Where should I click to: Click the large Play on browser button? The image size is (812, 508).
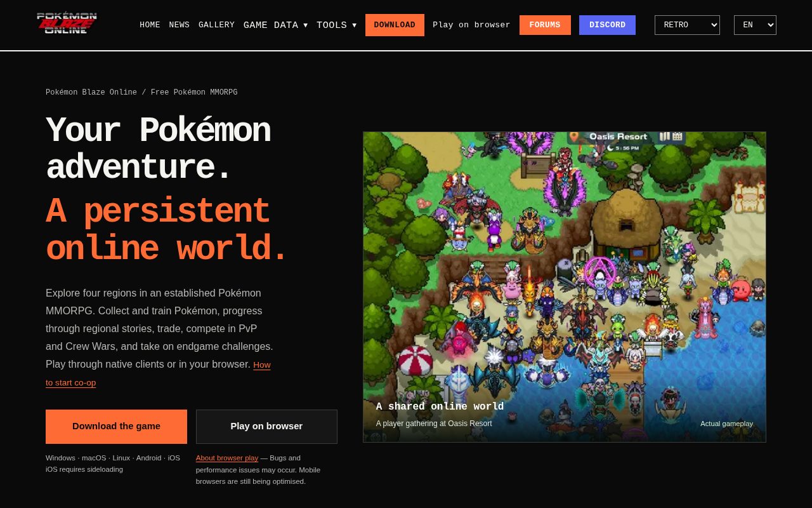point(266,426)
